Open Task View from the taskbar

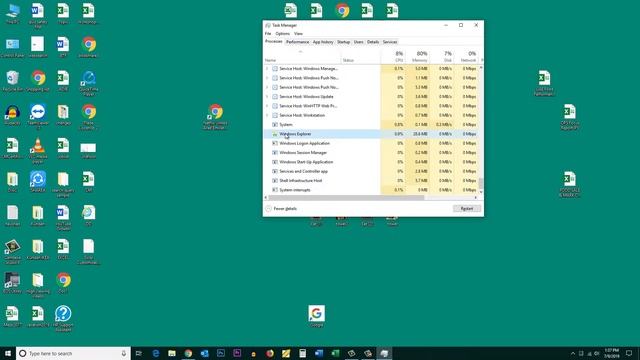(x=139, y=353)
